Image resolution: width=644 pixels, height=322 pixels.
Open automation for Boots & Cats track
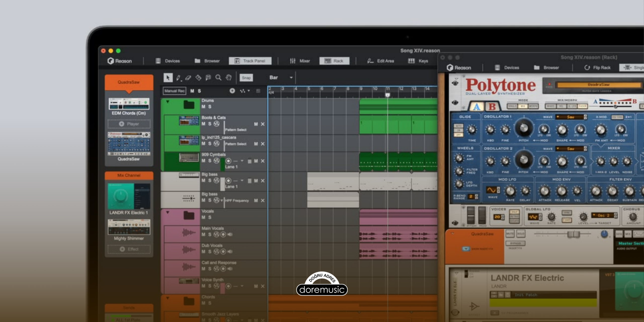[x=217, y=124]
